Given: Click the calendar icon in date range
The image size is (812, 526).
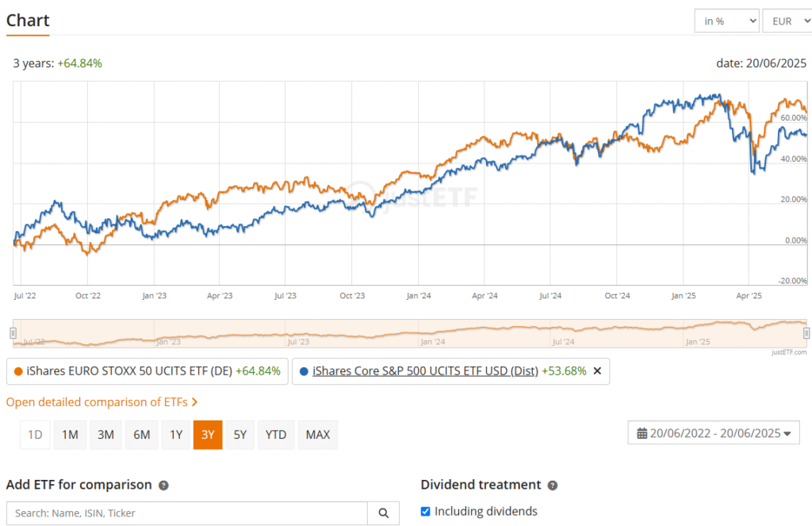Looking at the screenshot, I should (x=642, y=433).
